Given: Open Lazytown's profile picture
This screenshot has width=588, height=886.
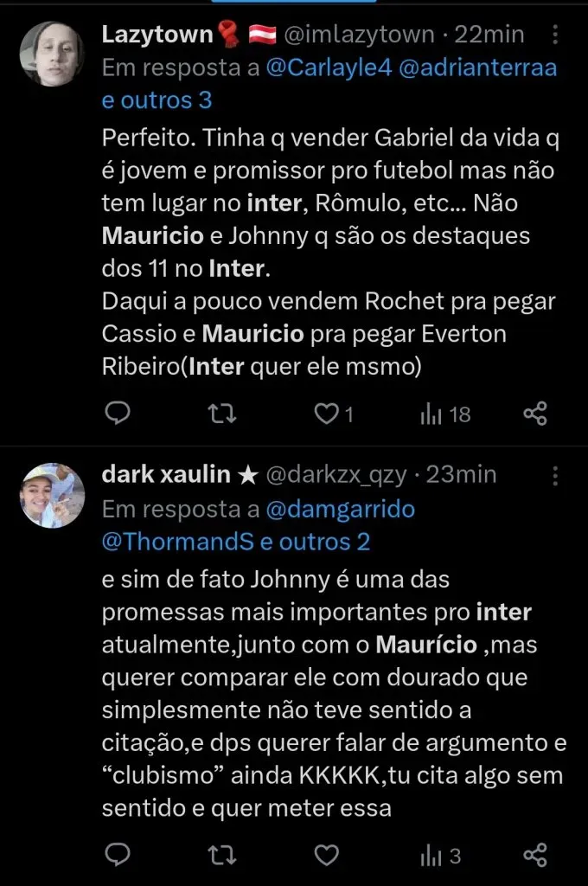Looking at the screenshot, I should pos(52,54).
